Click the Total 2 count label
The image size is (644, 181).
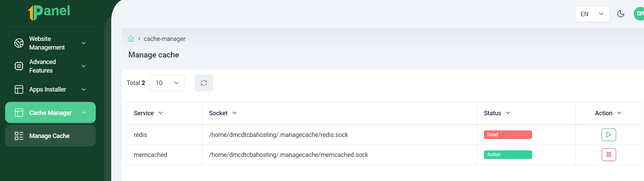pos(136,83)
